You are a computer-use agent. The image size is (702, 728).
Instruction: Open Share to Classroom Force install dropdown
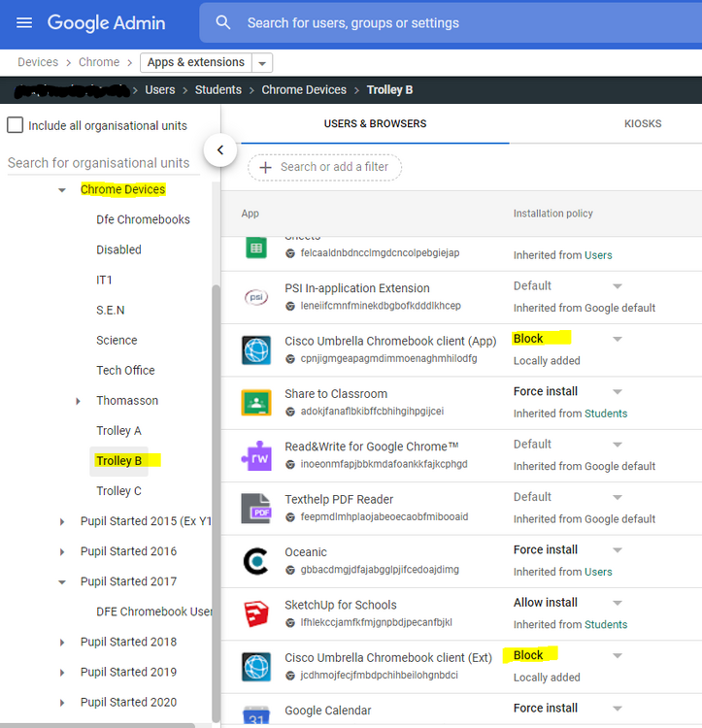tap(617, 392)
